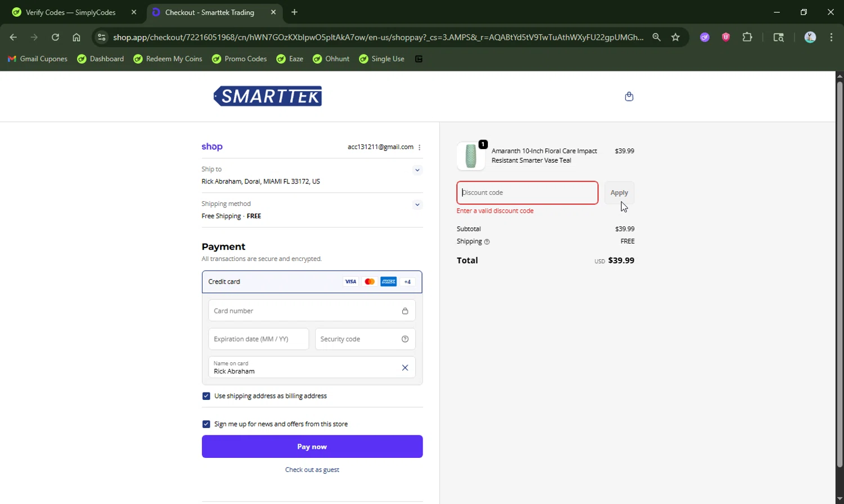The width and height of the screenshot is (844, 504).
Task: Open the Chrome three-dot menu
Action: [x=832, y=37]
